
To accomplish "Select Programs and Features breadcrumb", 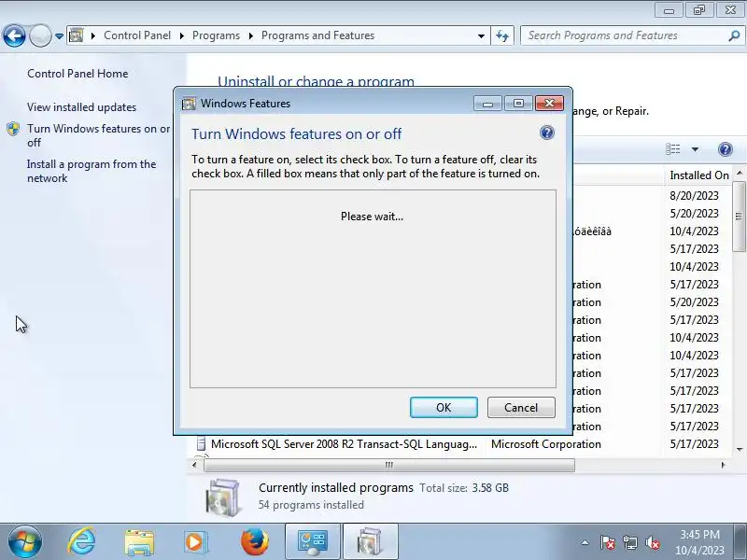I will coord(317,35).
